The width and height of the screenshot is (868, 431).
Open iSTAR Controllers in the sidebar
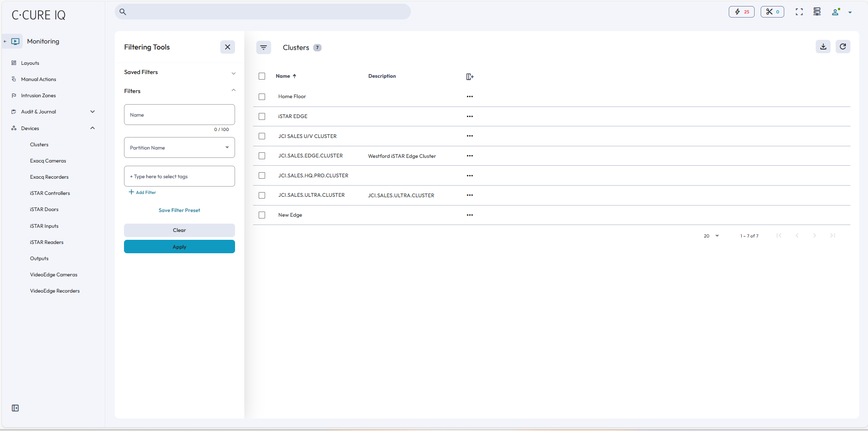pos(50,194)
